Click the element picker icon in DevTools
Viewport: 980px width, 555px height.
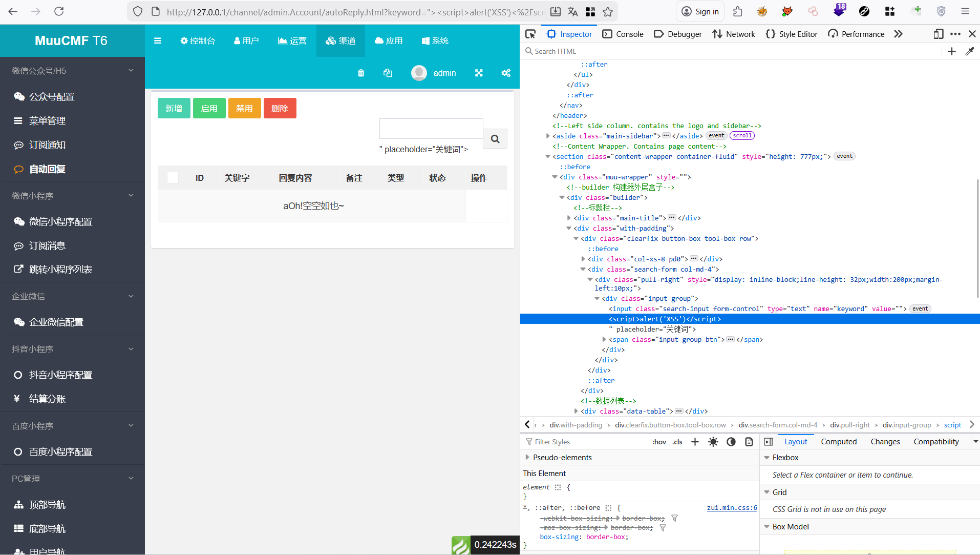pyautogui.click(x=530, y=34)
